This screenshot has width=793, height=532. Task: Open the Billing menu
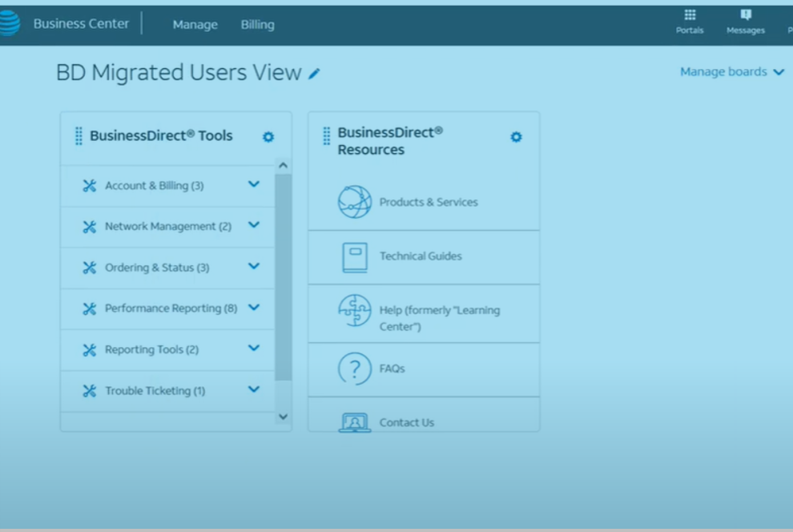tap(257, 24)
